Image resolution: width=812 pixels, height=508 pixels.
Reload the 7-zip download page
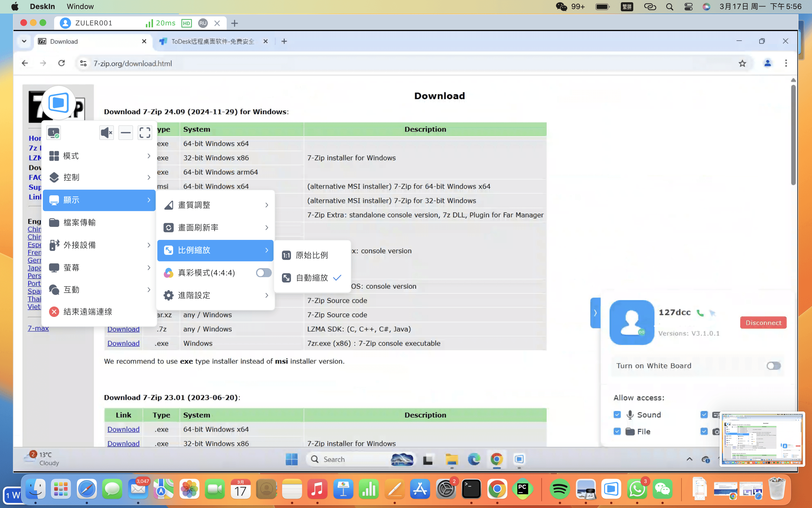tap(61, 63)
